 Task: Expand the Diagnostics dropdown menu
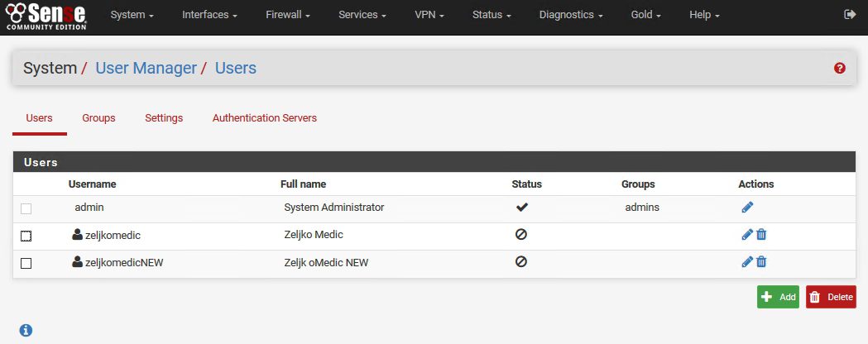570,15
